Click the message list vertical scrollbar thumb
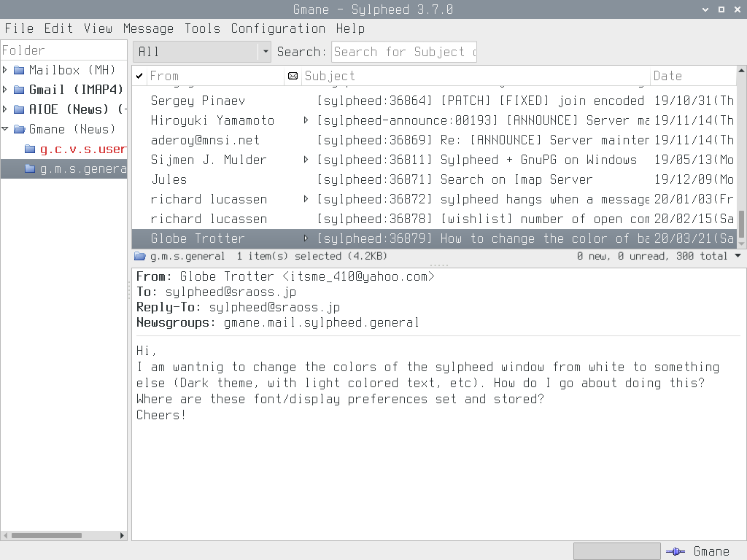Image resolution: width=747 pixels, height=560 pixels. 741,225
